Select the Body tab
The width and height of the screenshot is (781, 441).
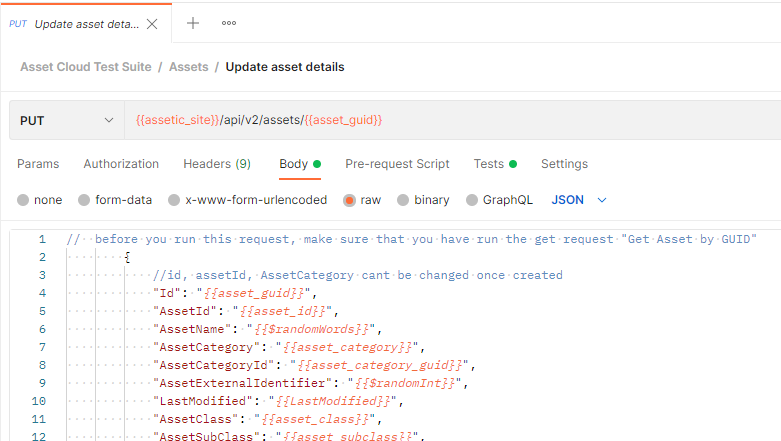[300, 164]
